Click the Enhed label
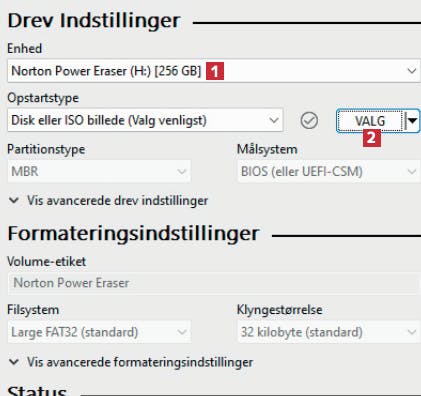 point(25,49)
